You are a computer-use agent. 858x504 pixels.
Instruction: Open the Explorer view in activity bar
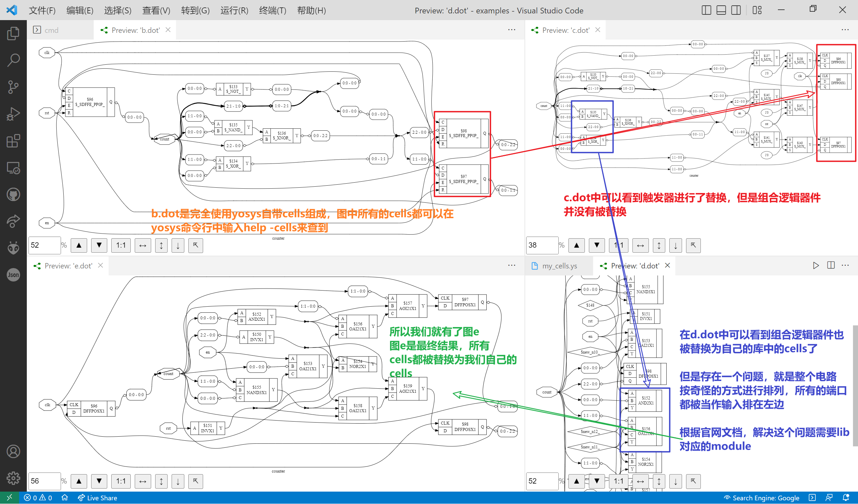pos(13,34)
